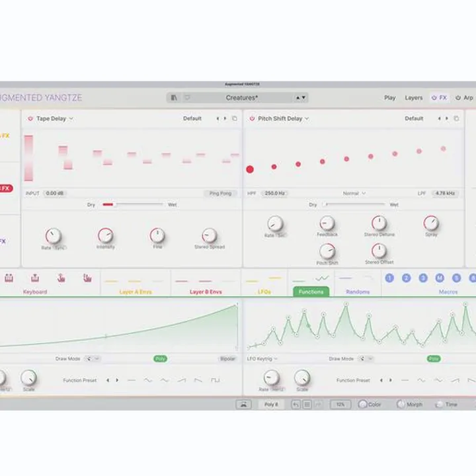Select next Tape Delay preset arrow

(225, 118)
